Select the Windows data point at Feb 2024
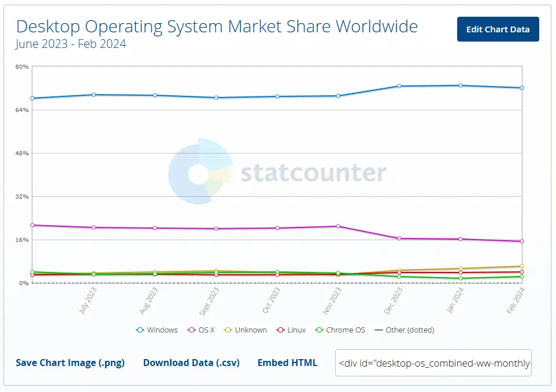 click(521, 88)
